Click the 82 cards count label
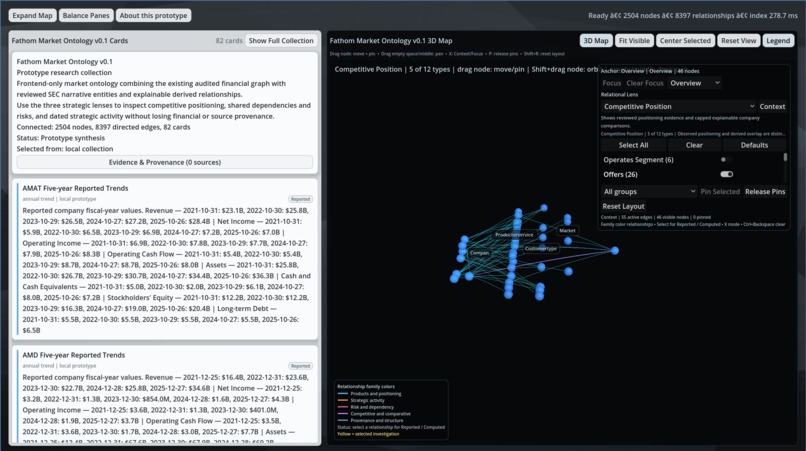 [x=229, y=41]
